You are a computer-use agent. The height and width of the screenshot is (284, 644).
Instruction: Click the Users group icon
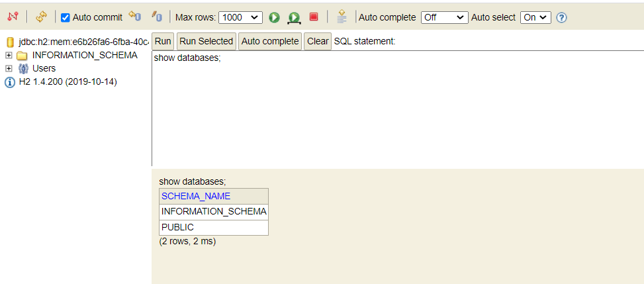tap(23, 69)
